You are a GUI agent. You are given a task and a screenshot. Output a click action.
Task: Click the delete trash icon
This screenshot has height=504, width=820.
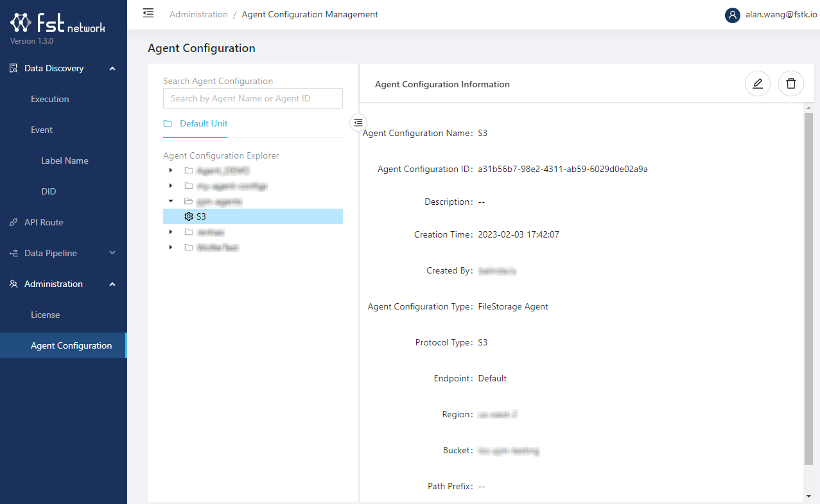[791, 83]
